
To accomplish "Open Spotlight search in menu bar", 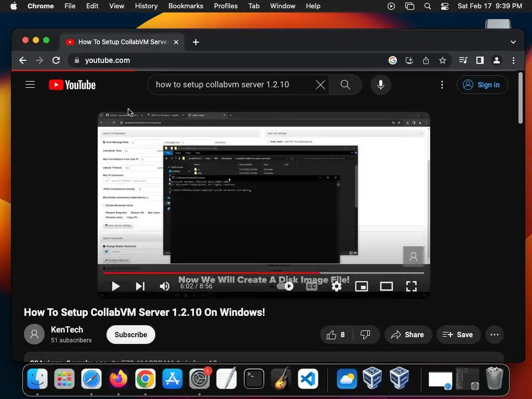I will [428, 6].
